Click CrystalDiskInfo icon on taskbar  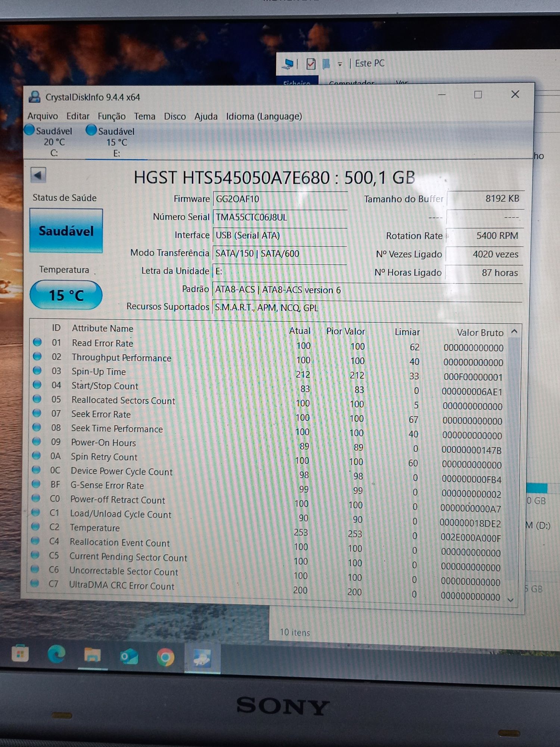202,658
